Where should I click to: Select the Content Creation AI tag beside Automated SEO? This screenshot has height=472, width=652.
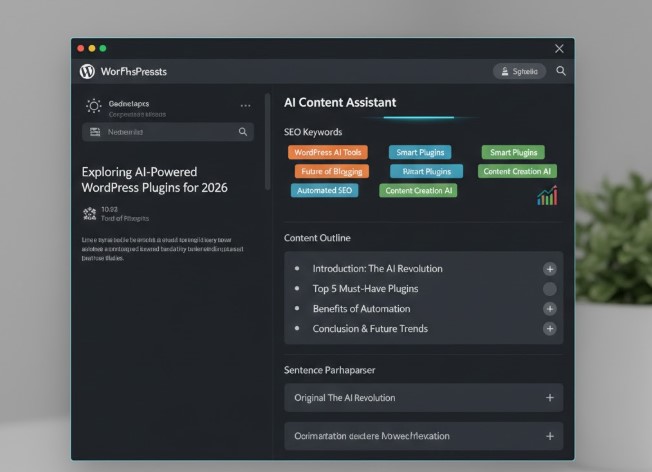(x=418, y=190)
